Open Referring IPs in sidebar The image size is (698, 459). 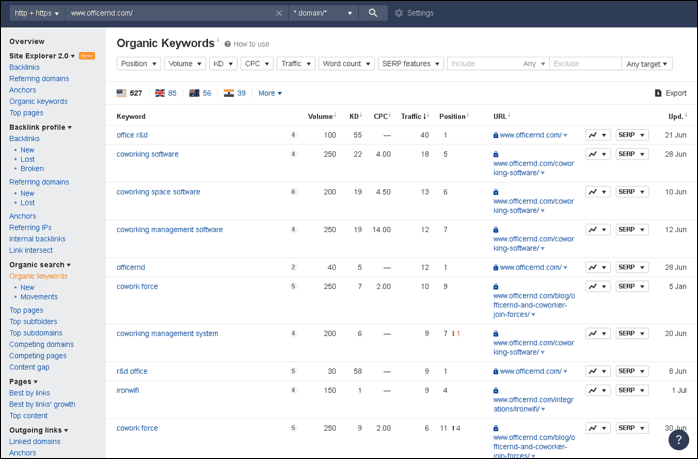[x=30, y=227]
